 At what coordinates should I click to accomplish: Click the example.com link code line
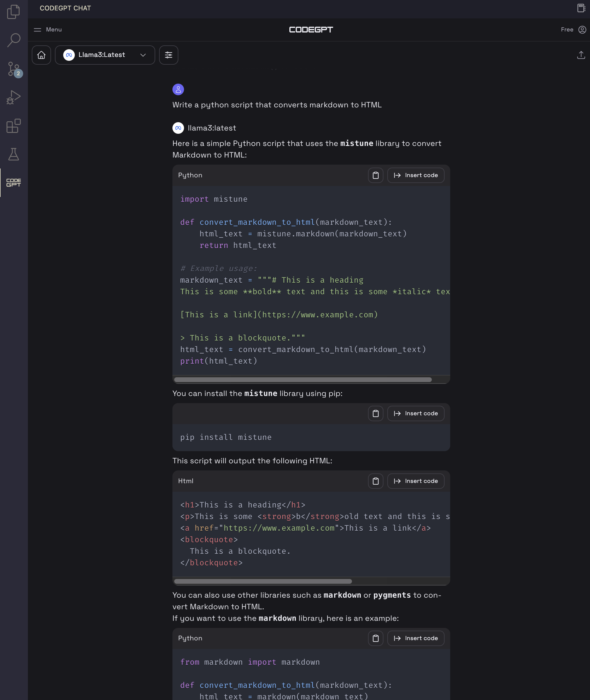279,315
